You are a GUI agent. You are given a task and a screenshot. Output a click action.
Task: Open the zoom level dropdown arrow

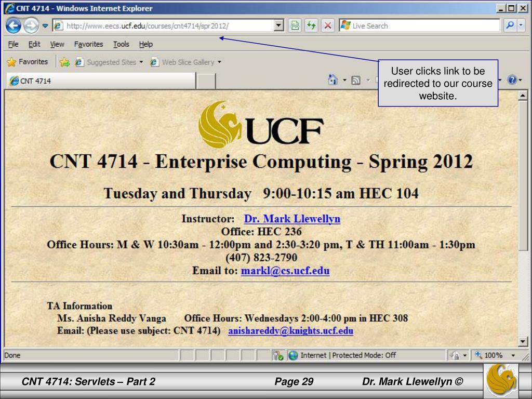(x=513, y=355)
